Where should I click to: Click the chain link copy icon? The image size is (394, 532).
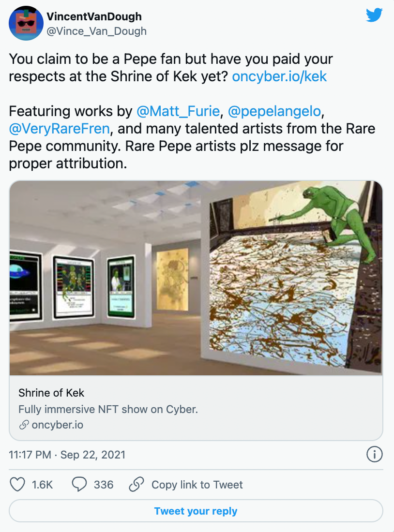[x=136, y=484]
